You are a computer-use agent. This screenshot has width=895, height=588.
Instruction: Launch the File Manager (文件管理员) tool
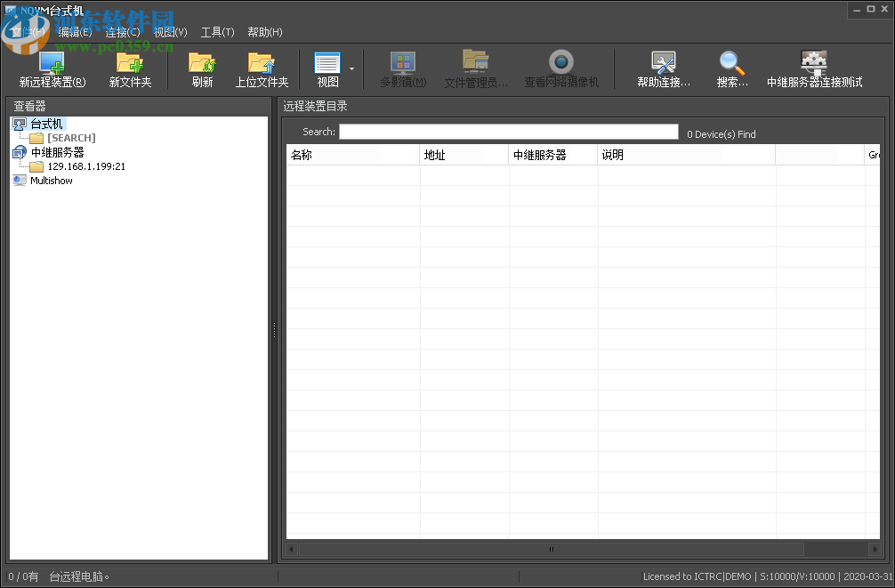[475, 69]
